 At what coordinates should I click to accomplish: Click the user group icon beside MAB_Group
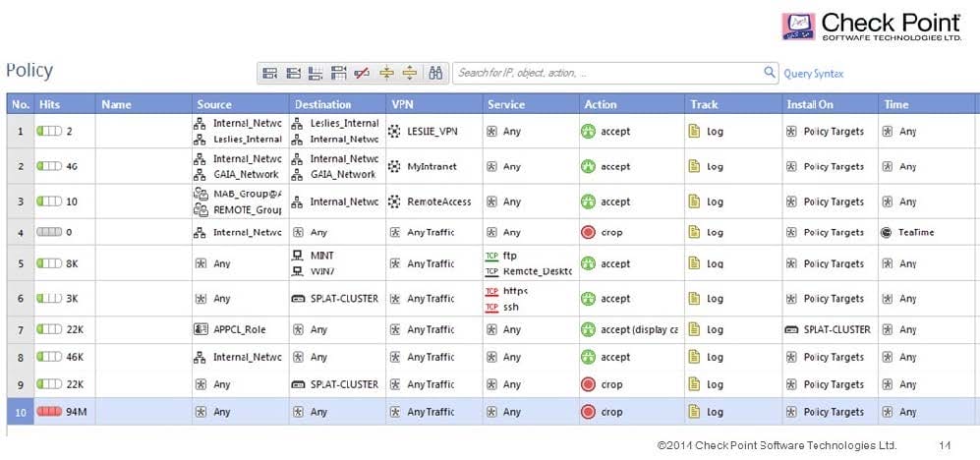click(x=201, y=194)
